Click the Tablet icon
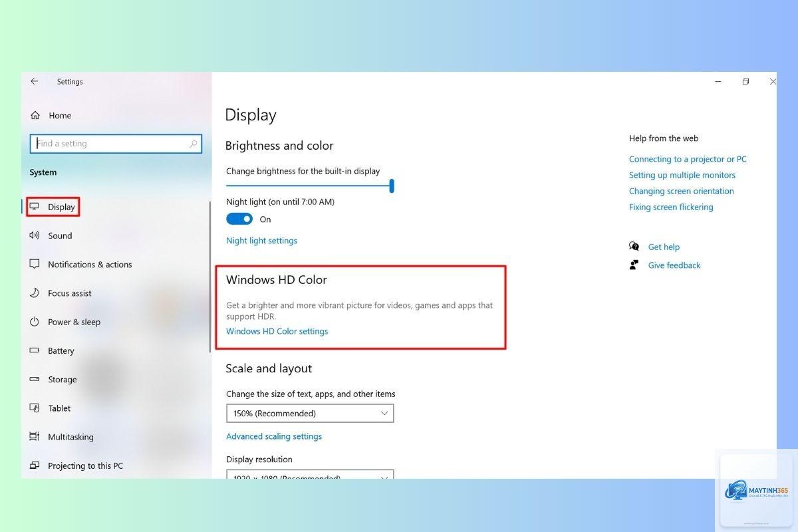Screen dimensions: 798x532 [x=35, y=408]
